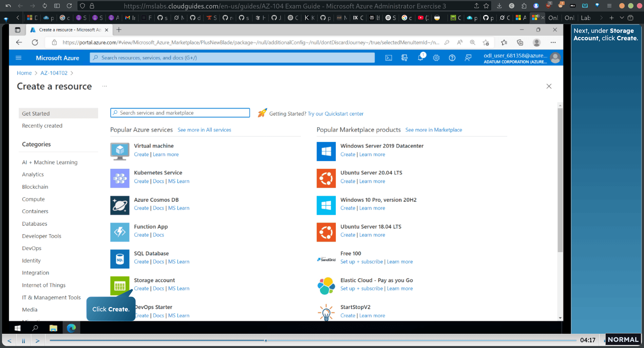Viewport: 644px width, 348px height.
Task: Close the Create a resource blade
Action: click(x=549, y=86)
